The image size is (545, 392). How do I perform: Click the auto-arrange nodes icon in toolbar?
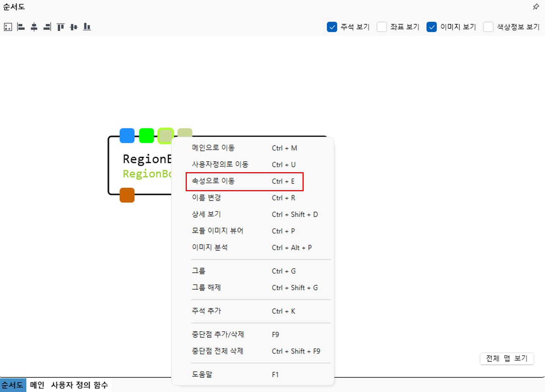[8, 27]
